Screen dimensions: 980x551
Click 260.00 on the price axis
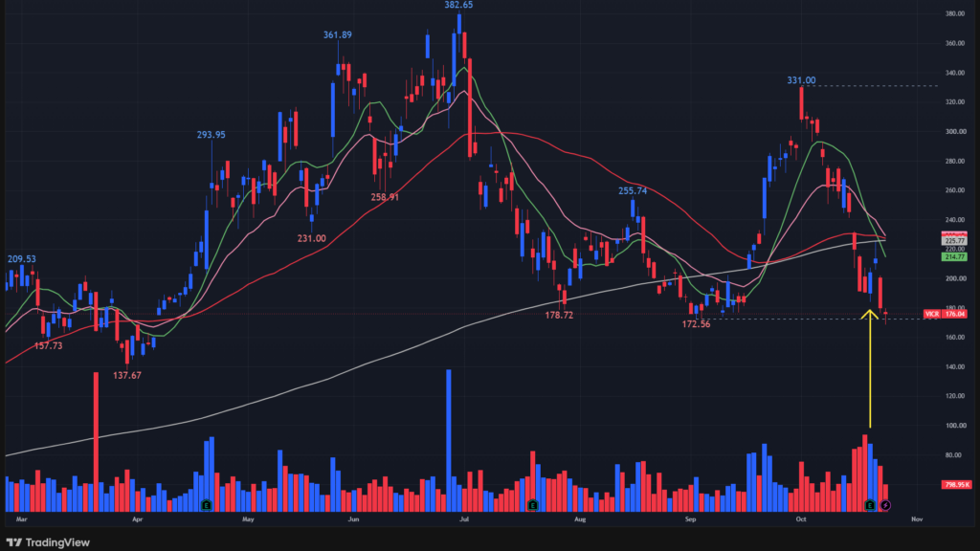point(954,190)
